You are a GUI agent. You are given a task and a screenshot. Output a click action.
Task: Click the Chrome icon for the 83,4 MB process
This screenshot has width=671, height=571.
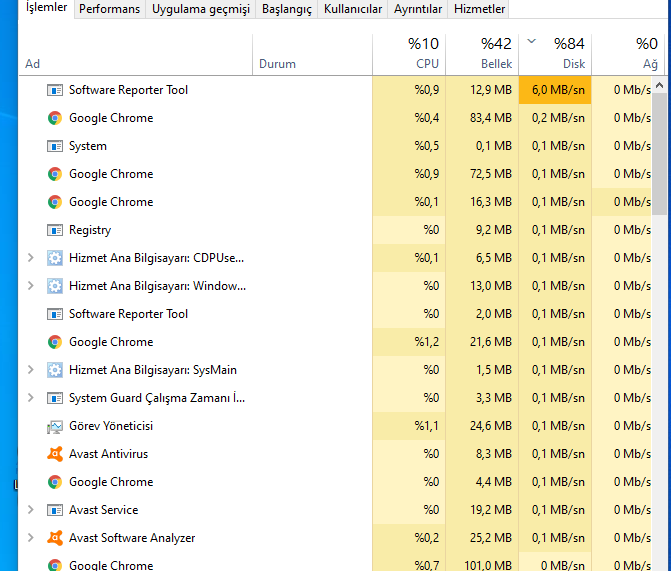pyautogui.click(x=55, y=118)
